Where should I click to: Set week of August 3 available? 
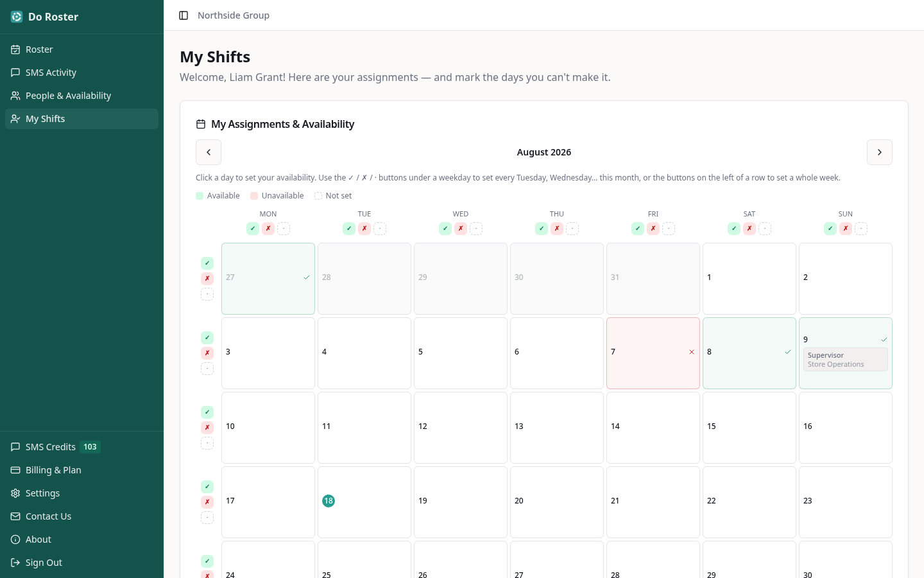[207, 338]
